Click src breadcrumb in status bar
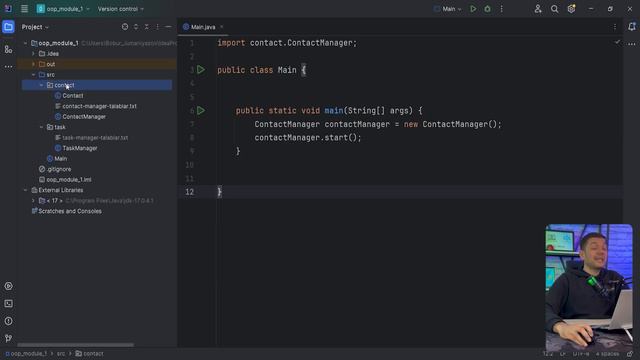 61,354
